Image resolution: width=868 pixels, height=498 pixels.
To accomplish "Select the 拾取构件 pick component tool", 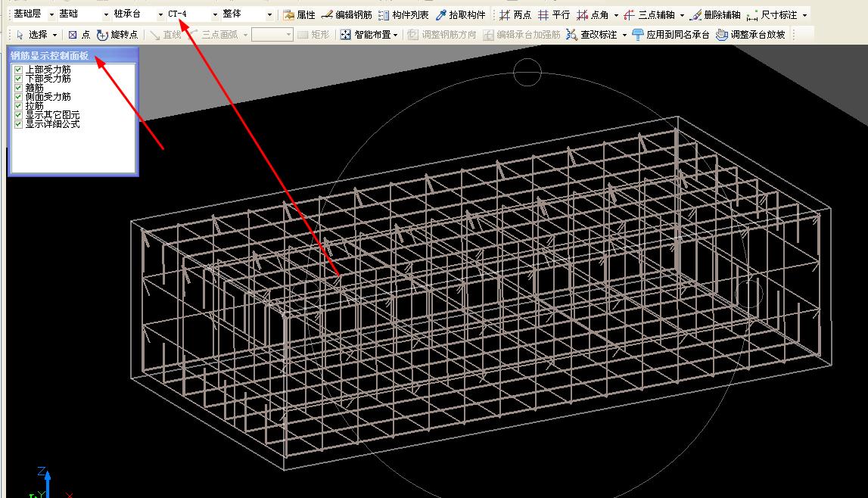I will 461,15.
